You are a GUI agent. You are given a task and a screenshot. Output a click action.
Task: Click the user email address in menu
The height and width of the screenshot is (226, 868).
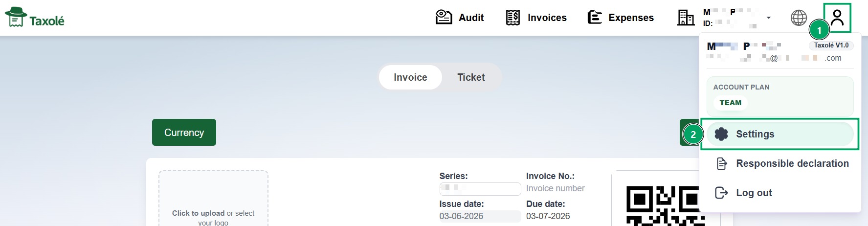tap(774, 58)
